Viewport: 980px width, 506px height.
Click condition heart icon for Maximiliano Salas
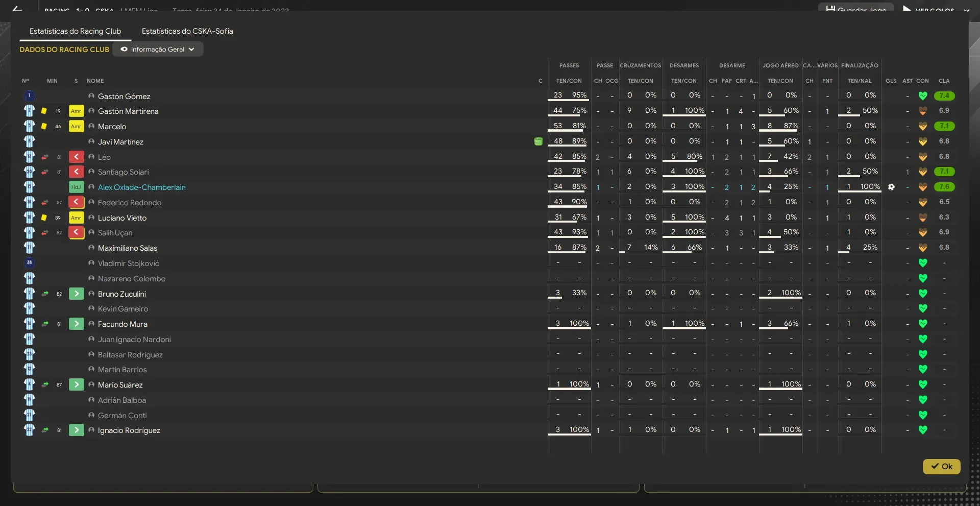point(922,248)
